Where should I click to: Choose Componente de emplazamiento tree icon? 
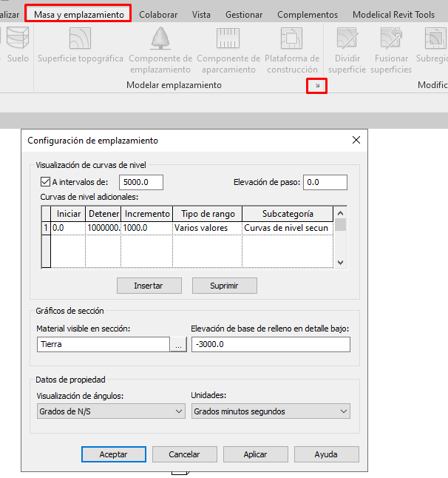(160, 38)
